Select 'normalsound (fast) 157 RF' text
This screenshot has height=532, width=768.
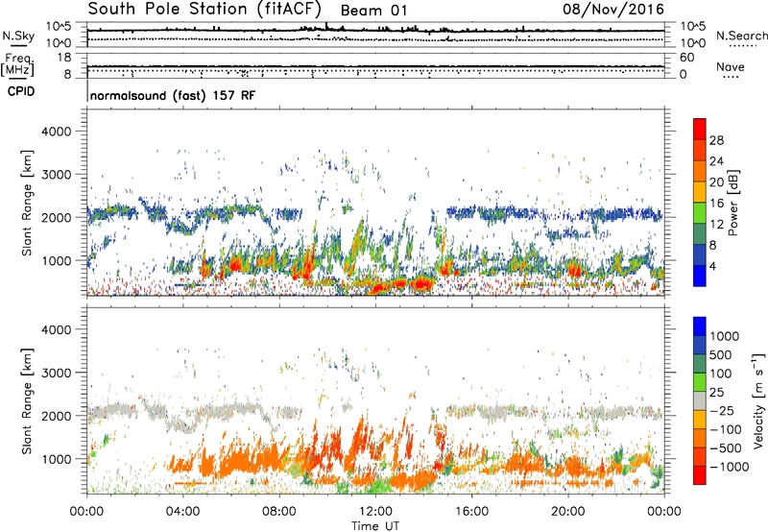coord(173,95)
